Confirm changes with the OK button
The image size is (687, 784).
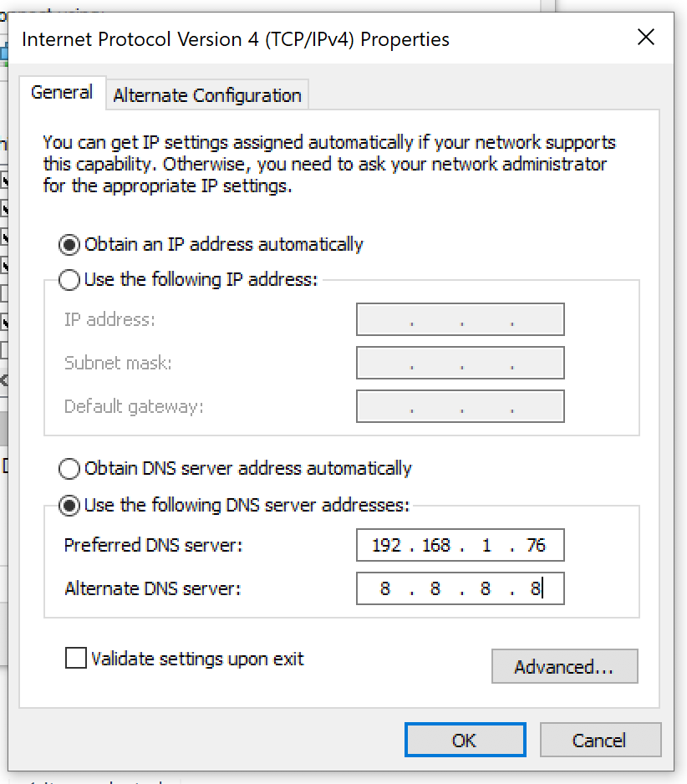[x=465, y=741]
